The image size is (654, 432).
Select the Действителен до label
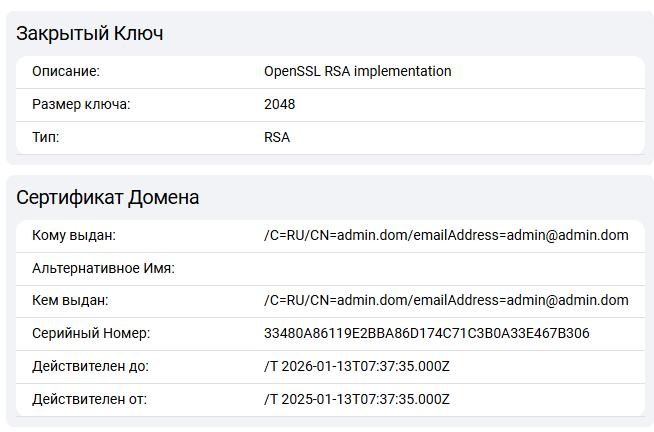[90, 367]
